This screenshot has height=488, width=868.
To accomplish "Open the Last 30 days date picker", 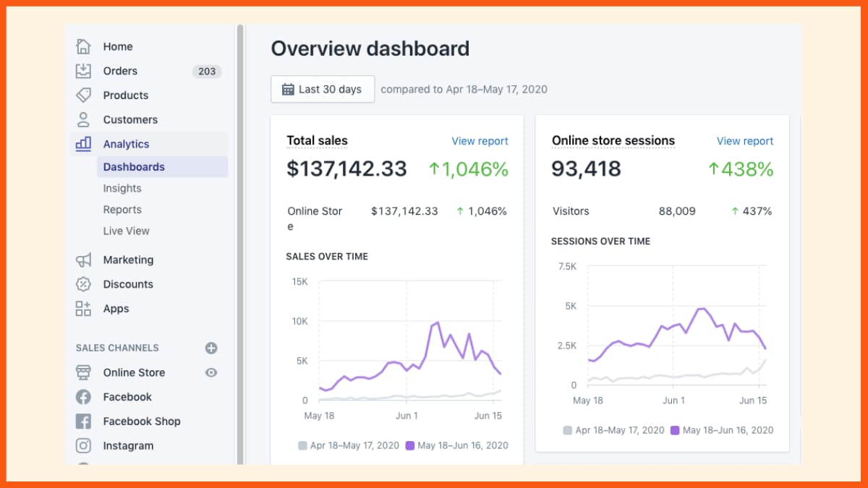I will click(x=323, y=89).
